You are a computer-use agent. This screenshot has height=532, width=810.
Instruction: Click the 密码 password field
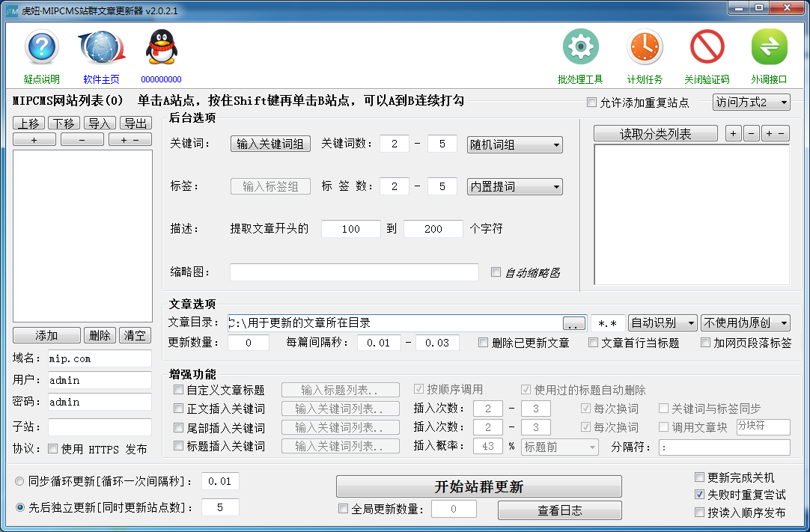pos(100,402)
